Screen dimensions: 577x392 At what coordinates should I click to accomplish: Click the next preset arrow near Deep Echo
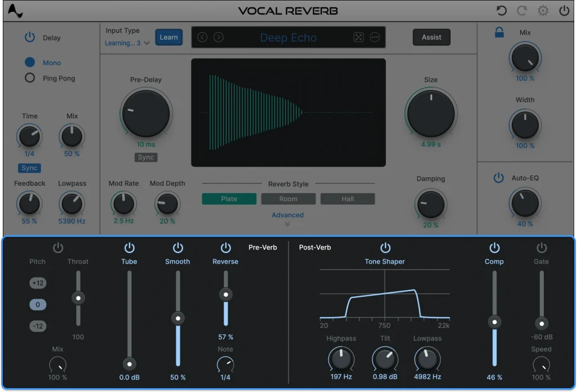pos(218,37)
